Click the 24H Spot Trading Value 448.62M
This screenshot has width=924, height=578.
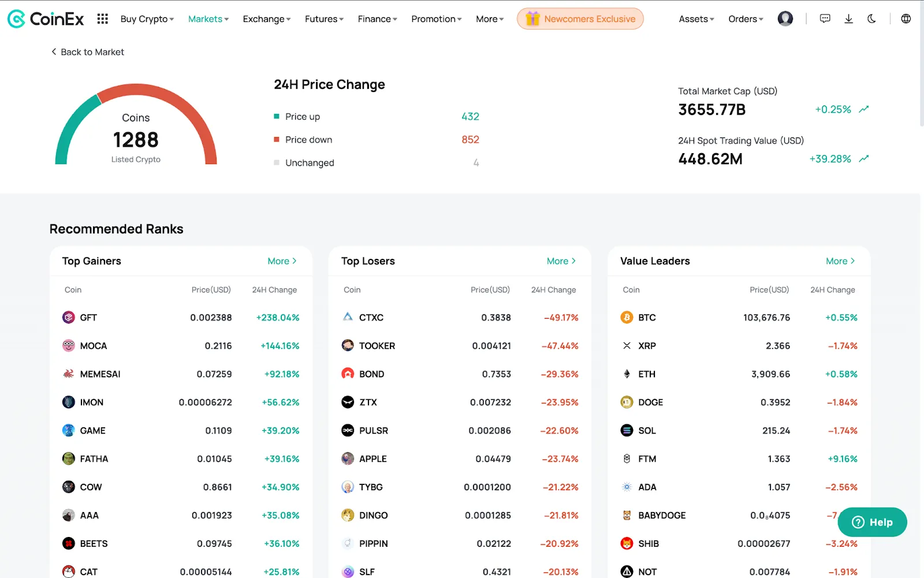710,160
